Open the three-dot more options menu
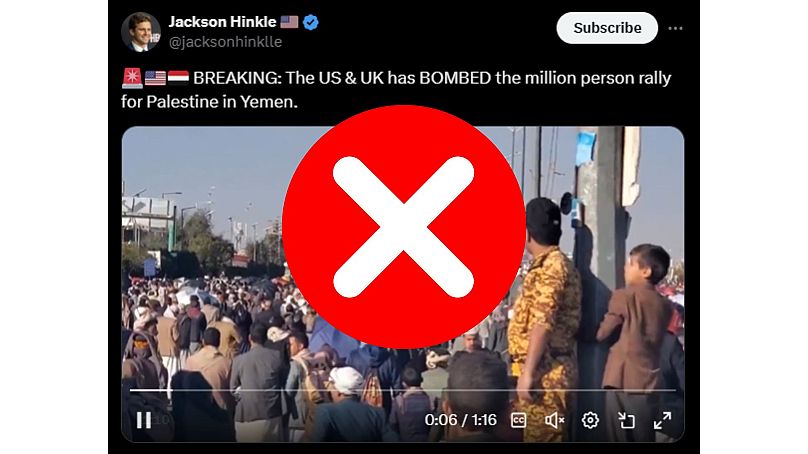This screenshot has width=808, height=454. (x=675, y=28)
